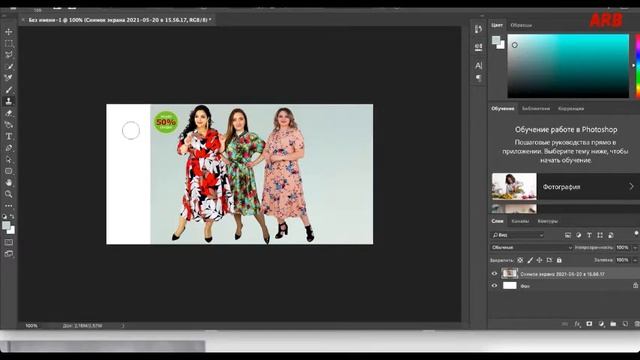This screenshot has height=360, width=640.
Task: Filter layers by smart objects
Action: point(611,235)
